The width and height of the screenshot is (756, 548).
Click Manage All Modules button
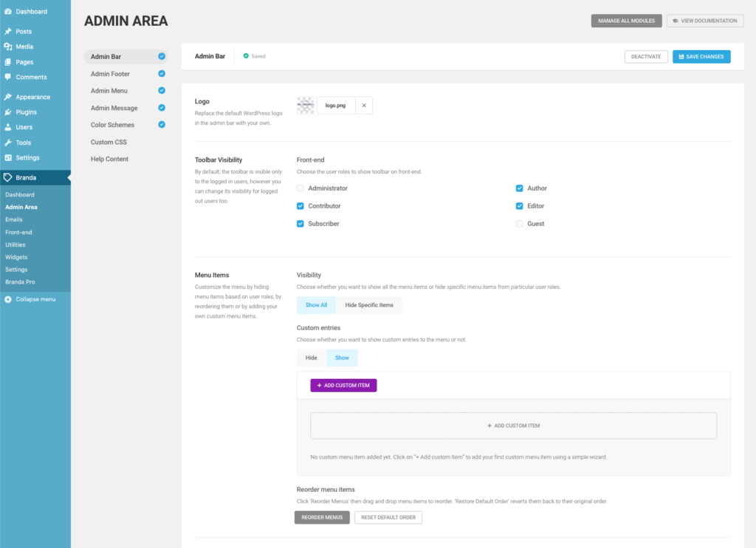click(626, 21)
